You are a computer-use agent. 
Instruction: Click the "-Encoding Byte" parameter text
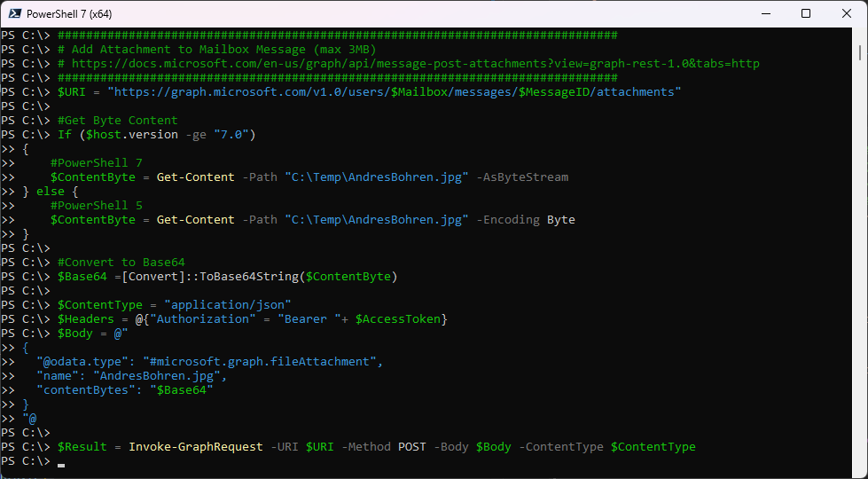point(526,220)
